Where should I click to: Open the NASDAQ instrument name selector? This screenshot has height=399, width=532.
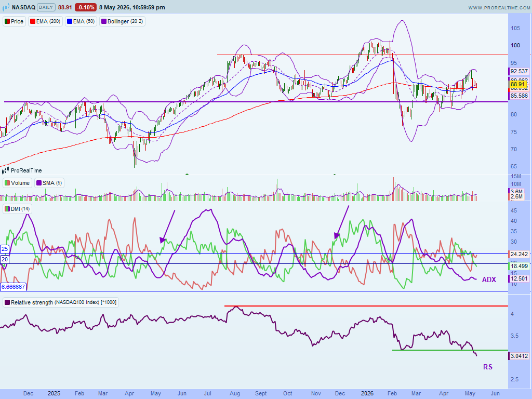23,7
